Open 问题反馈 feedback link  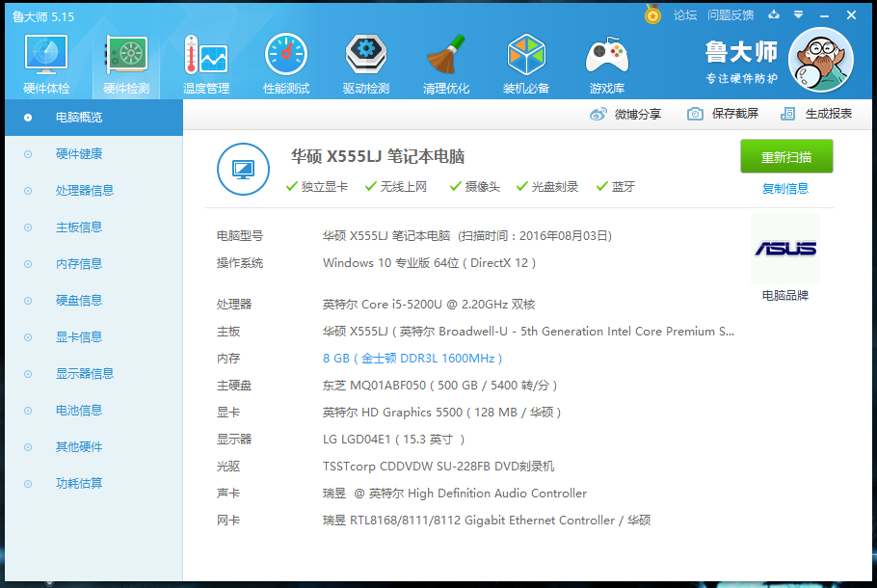pos(730,15)
